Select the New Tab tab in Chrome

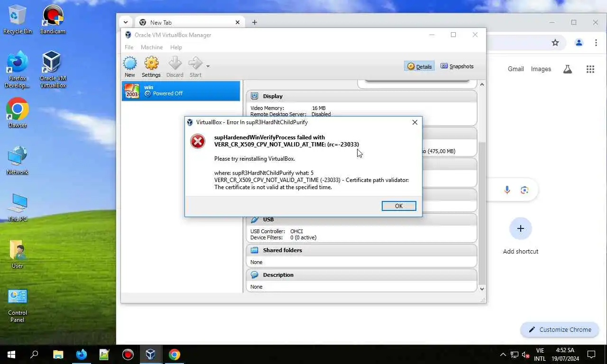[190, 22]
